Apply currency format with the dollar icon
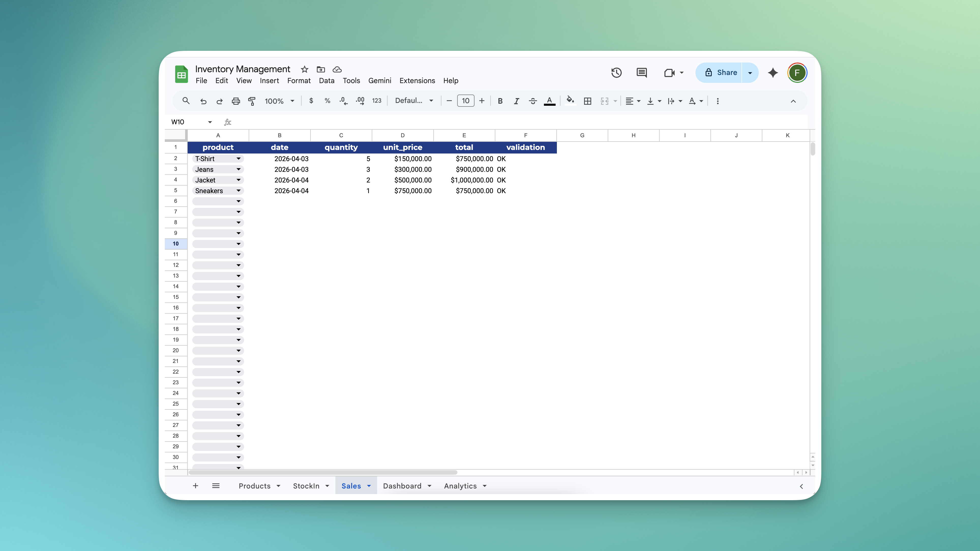 point(311,101)
